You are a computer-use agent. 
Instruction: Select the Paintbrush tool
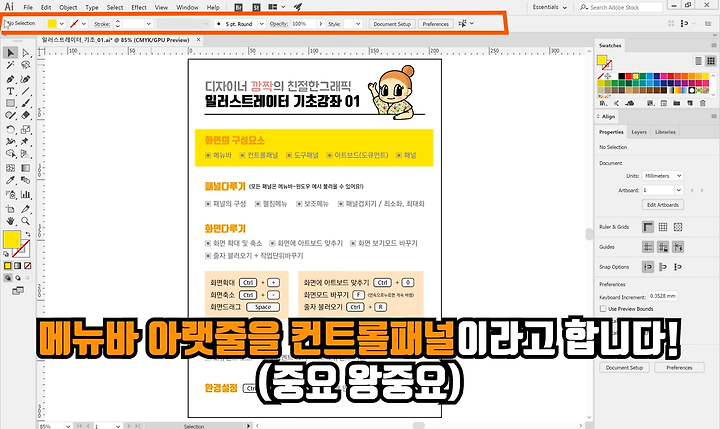(x=26, y=103)
